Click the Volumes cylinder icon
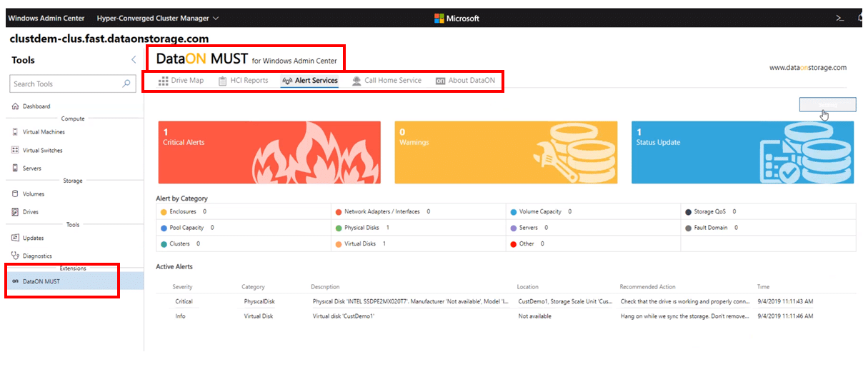This screenshot has height=367, width=868. click(15, 194)
